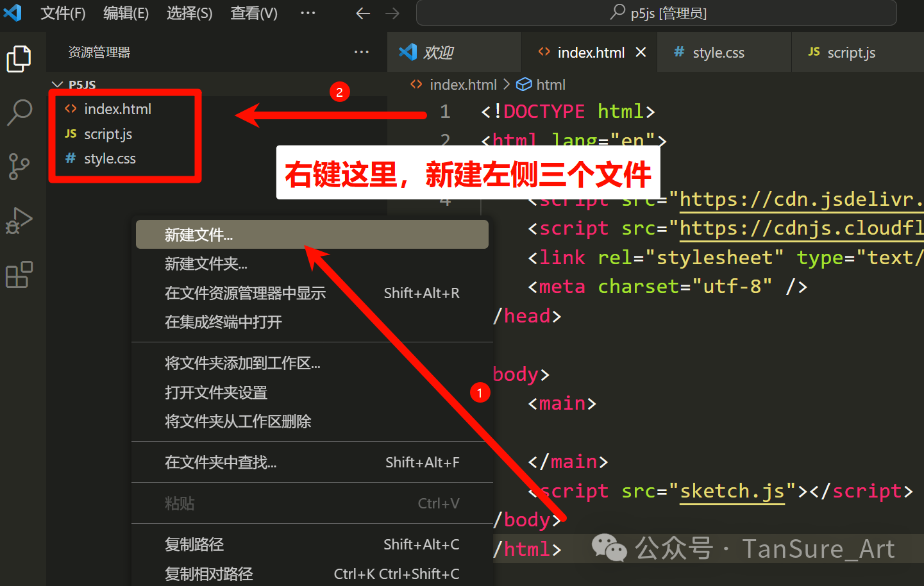Open the 编辑(E) menu
Image resolution: width=924 pixels, height=586 pixels.
pos(126,13)
